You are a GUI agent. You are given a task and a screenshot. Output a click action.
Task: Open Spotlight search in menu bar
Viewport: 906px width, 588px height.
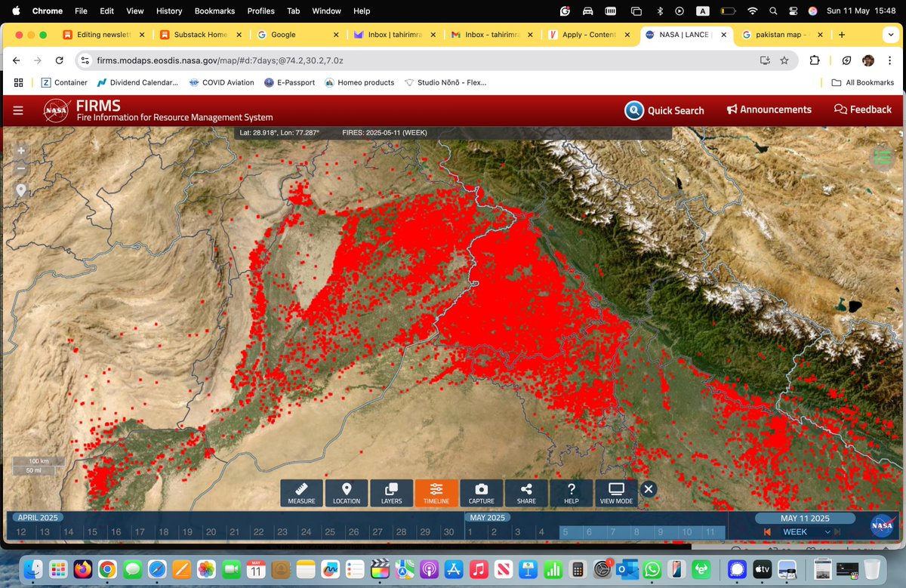(x=772, y=11)
